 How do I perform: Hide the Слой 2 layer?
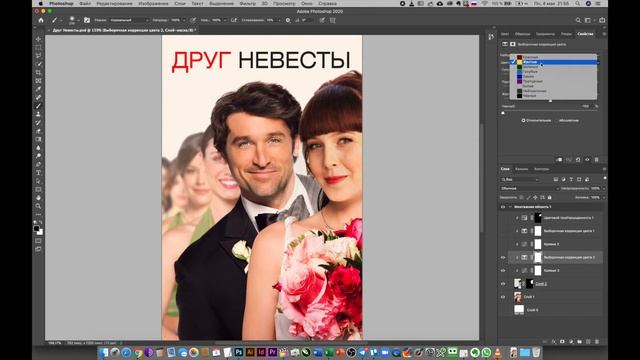[x=503, y=284]
